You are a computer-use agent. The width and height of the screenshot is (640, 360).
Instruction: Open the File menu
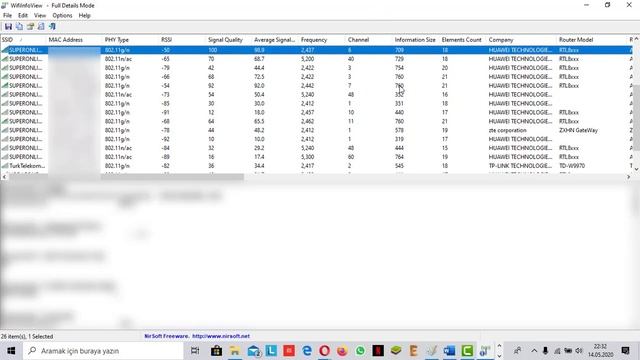pyautogui.click(x=7, y=16)
